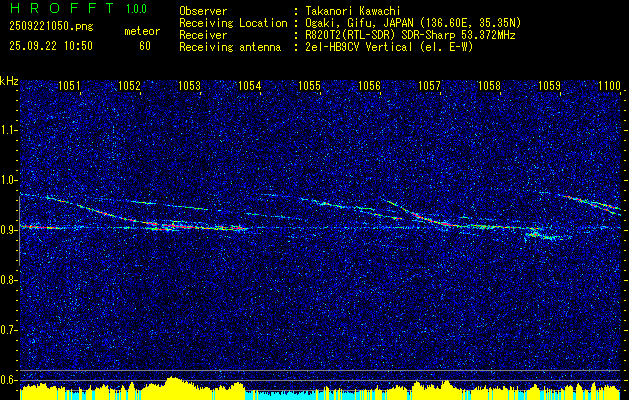The image size is (629, 400).
Task: Click the HROFFT program title
Action: pyautogui.click(x=62, y=8)
